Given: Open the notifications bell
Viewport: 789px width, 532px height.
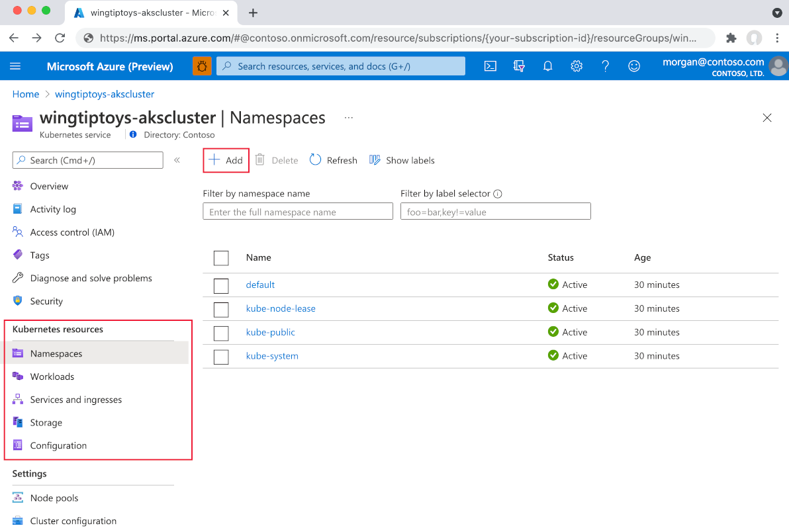Looking at the screenshot, I should [547, 66].
